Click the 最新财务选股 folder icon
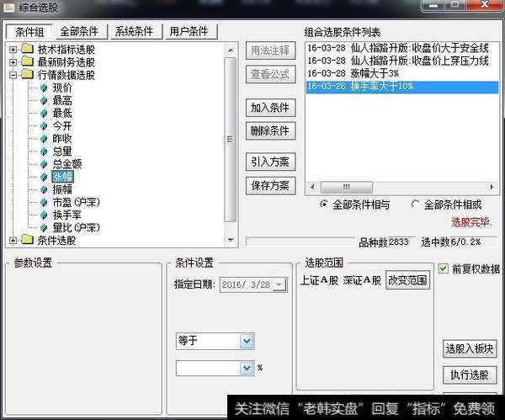 [x=28, y=61]
